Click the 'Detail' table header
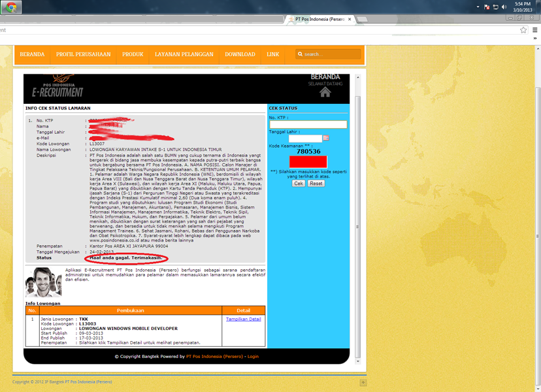 [244, 310]
